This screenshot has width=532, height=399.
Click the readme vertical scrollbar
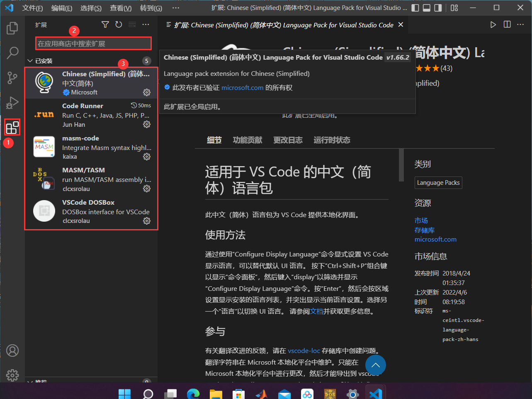pos(401,165)
